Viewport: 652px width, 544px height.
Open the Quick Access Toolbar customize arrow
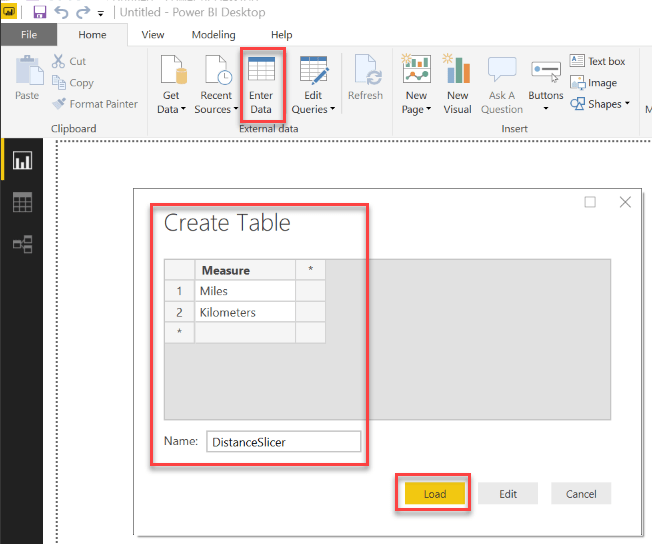[101, 14]
